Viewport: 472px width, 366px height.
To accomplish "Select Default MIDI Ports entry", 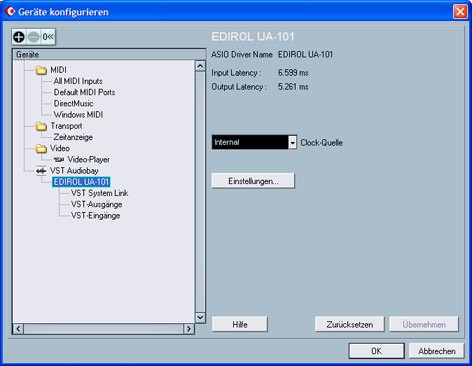I will [84, 92].
